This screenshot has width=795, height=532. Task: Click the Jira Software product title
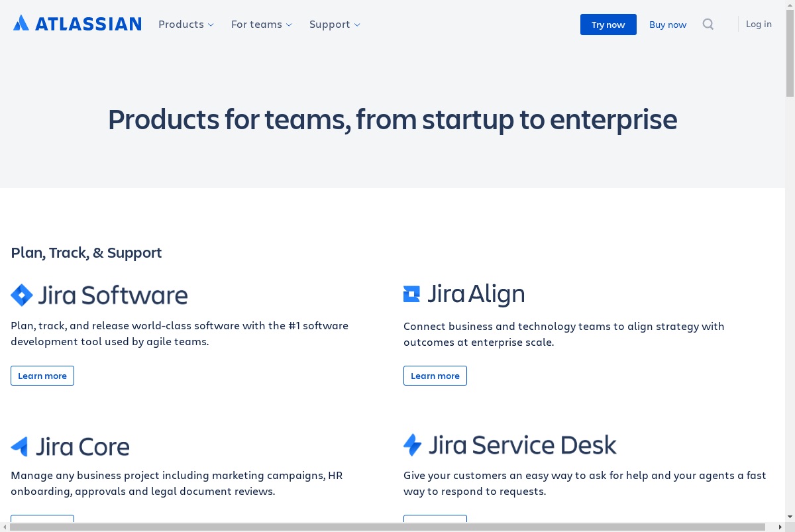click(x=113, y=295)
